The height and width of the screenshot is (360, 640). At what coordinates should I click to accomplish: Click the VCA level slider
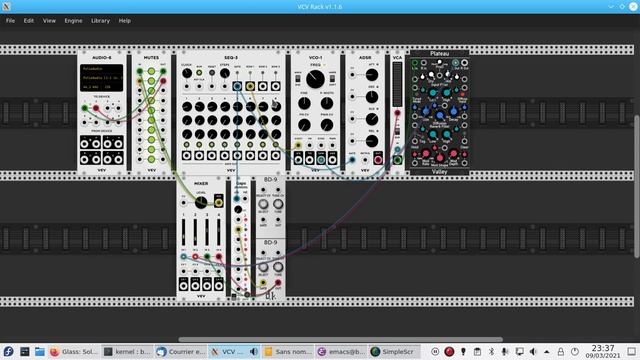coord(397,84)
